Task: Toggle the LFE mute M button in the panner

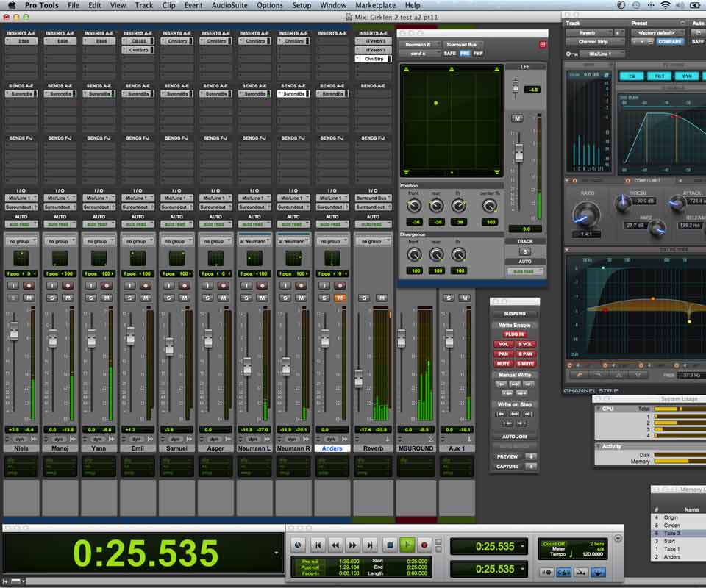Action: click(517, 118)
